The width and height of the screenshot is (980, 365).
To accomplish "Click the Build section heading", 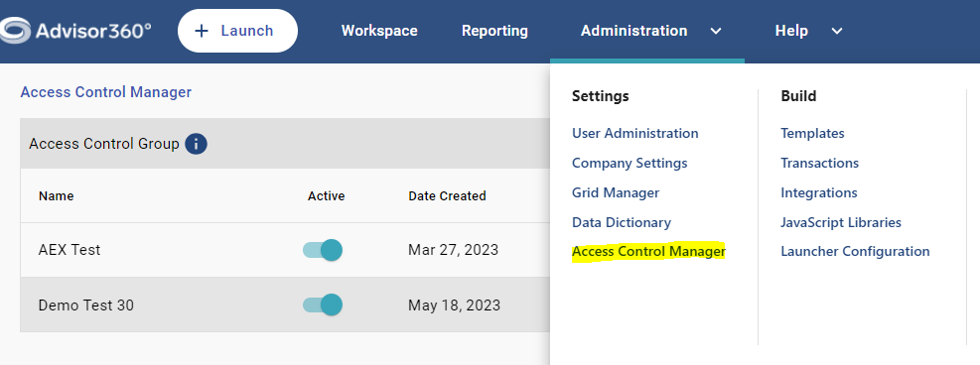I will (798, 96).
